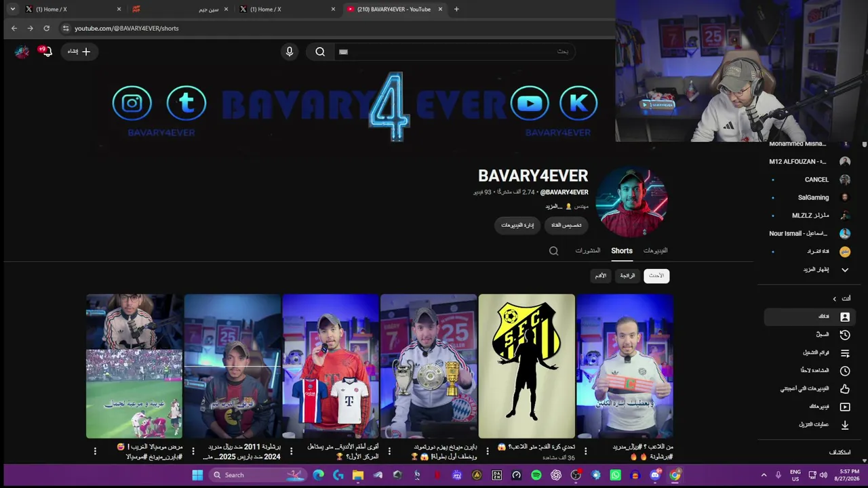Open options menu for three-trophies short

click(x=389, y=451)
